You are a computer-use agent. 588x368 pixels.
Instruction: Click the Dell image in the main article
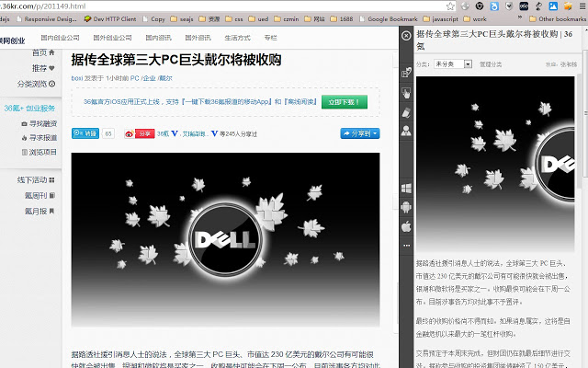[x=225, y=239]
